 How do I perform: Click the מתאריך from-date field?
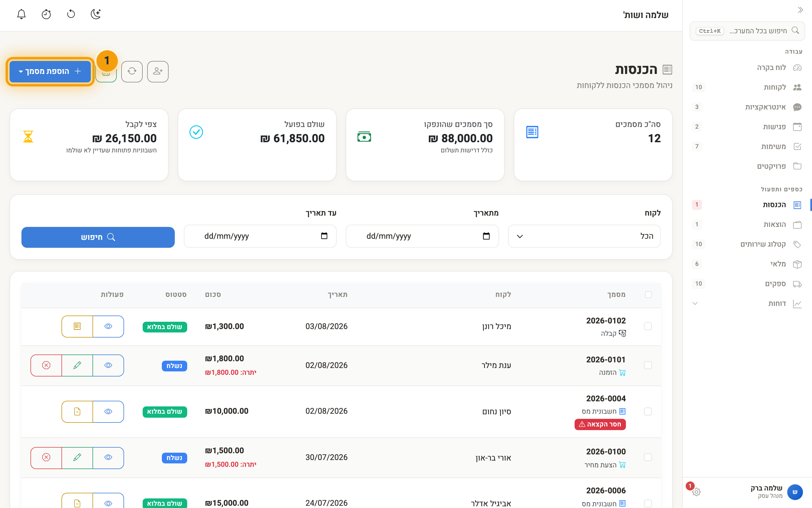[422, 236]
